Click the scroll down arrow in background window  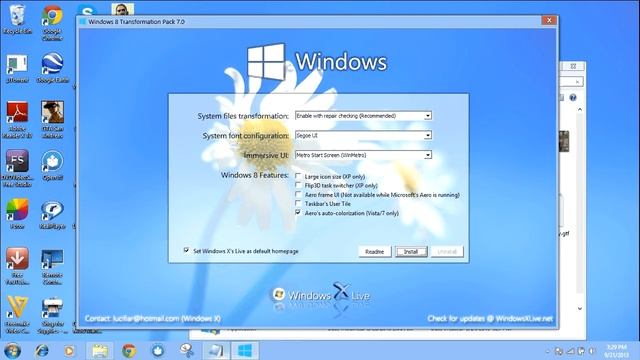coord(580,309)
